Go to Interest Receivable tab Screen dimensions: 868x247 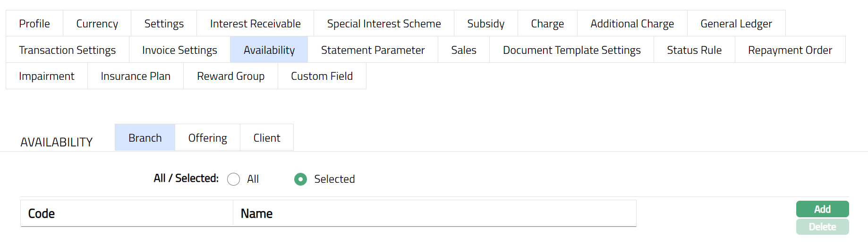255,24
